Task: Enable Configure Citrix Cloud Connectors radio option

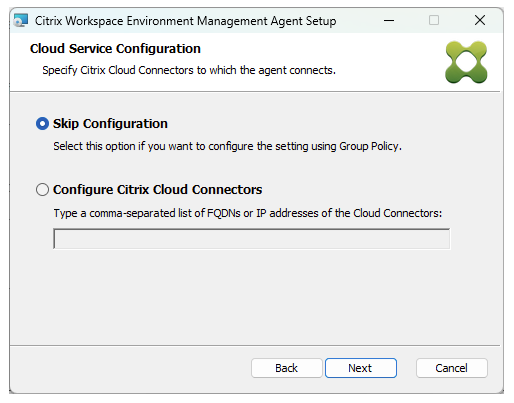Action: click(x=42, y=189)
